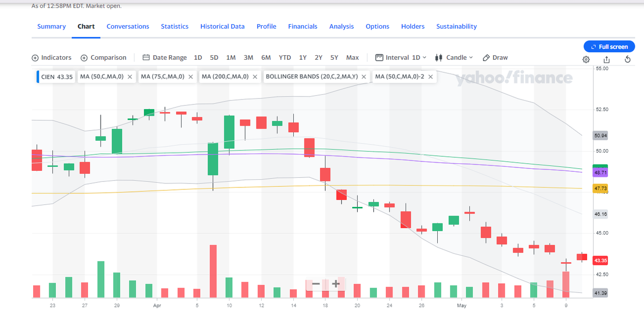
Task: Remove the MA (50,C,MA,0) indicator
Action: click(x=130, y=77)
